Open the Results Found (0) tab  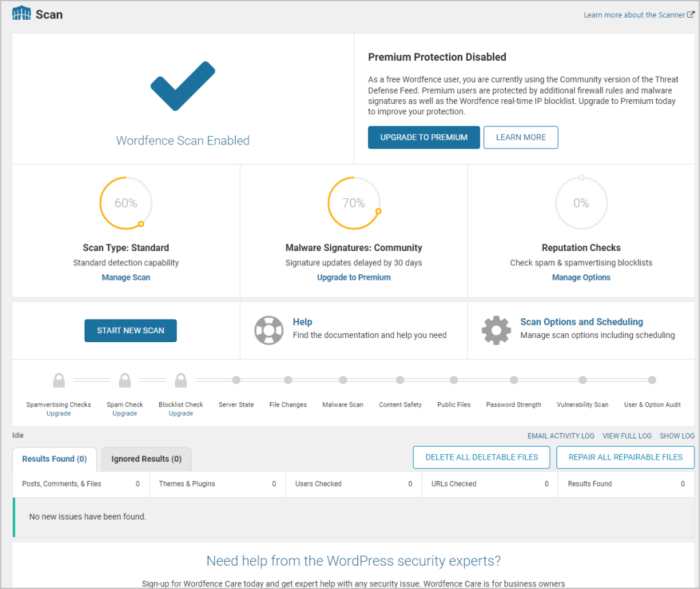point(55,459)
